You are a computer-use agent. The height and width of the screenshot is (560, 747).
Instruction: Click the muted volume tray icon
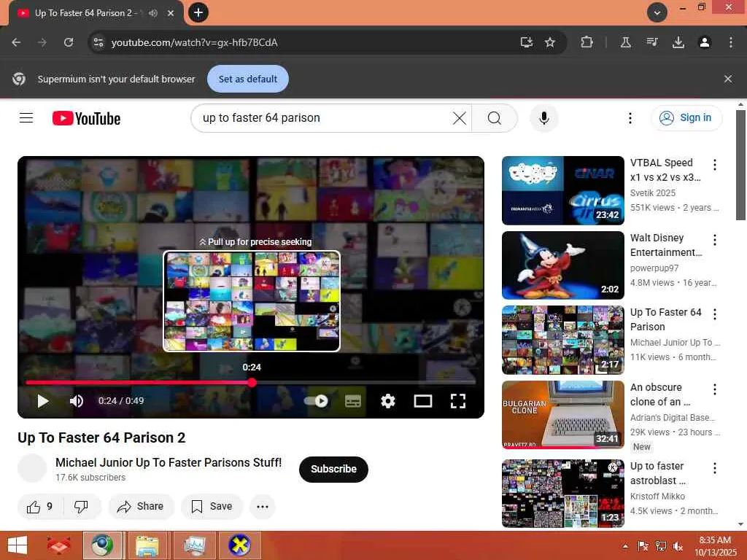click(678, 546)
